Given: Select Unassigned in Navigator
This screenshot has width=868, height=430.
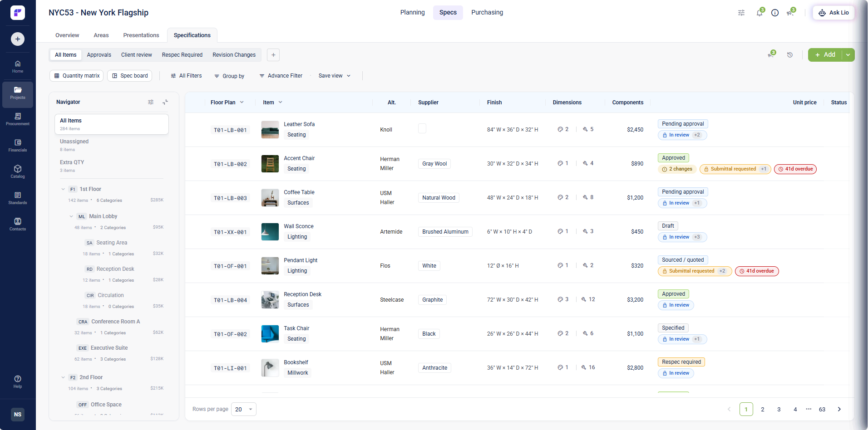Looking at the screenshot, I should coord(112,145).
